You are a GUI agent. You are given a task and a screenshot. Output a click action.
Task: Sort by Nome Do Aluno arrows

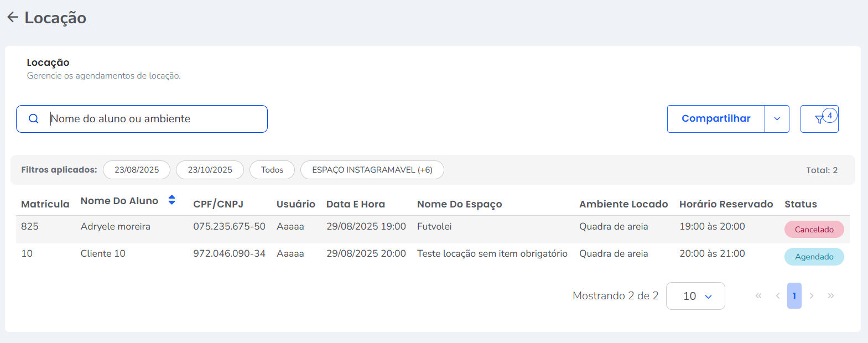(x=172, y=200)
